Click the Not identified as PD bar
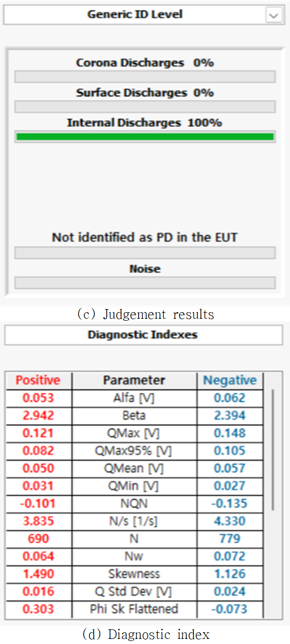This screenshot has height=644, width=290. 145,253
